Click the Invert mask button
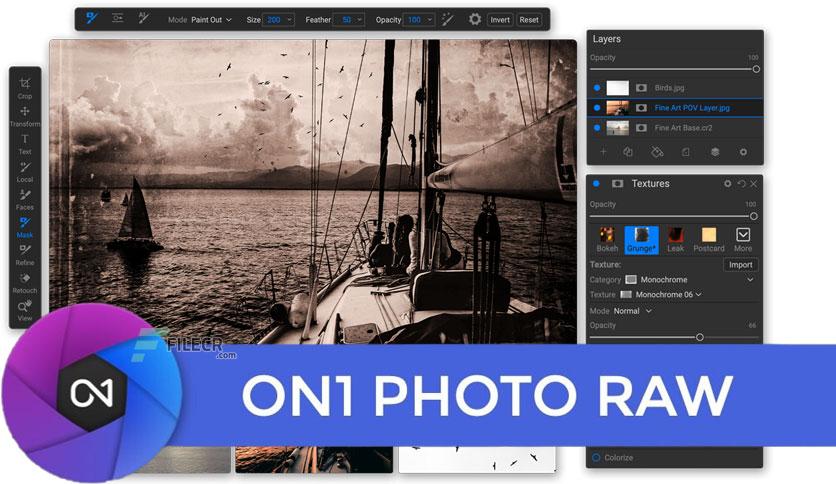The height and width of the screenshot is (484, 836). pyautogui.click(x=500, y=20)
